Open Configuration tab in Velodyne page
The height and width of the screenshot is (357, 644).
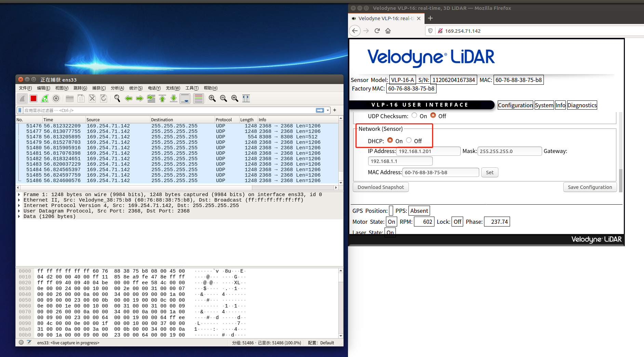515,105
